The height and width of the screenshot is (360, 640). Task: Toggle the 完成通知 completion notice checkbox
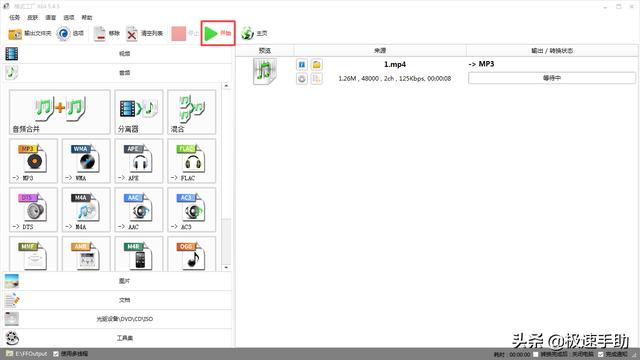tap(600, 354)
